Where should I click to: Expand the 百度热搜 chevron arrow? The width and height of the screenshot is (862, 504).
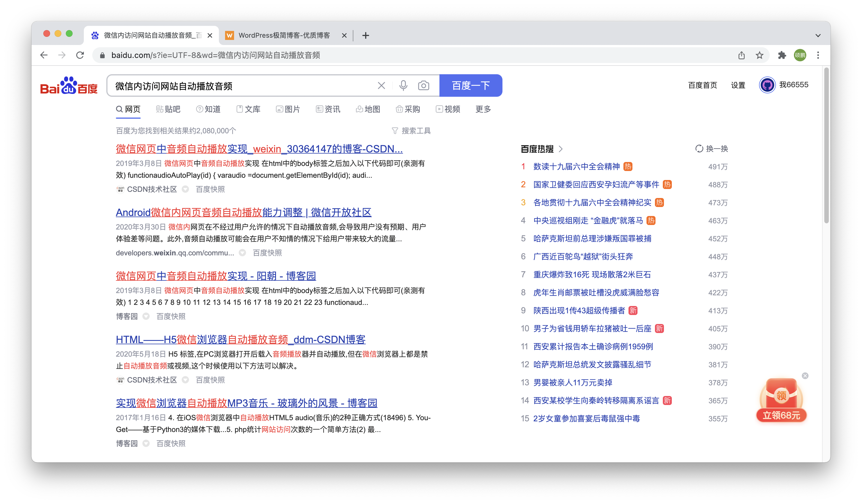point(560,149)
